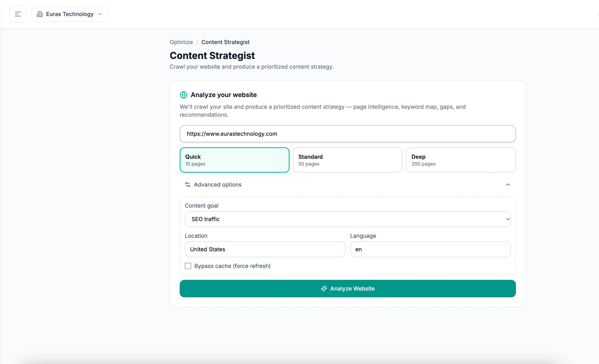Enable the Bypass cache checkbox

[188, 266]
